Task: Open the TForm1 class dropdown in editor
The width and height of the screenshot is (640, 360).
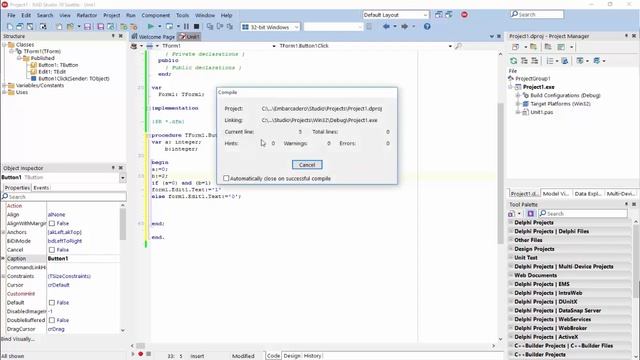Action: [x=274, y=46]
